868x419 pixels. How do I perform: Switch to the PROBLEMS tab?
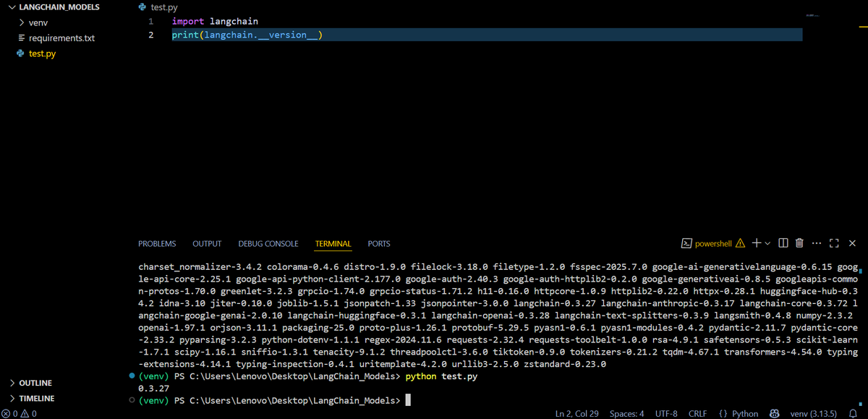click(x=157, y=244)
